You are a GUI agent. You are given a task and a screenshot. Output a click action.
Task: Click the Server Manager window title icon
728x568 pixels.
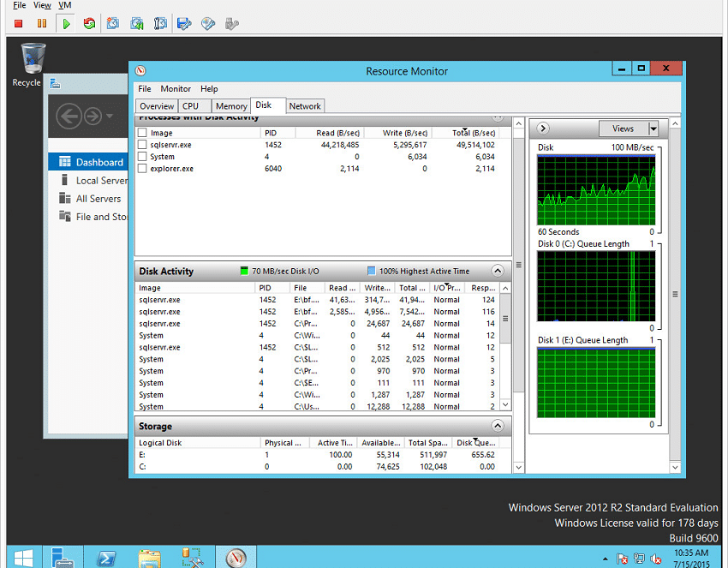point(56,84)
